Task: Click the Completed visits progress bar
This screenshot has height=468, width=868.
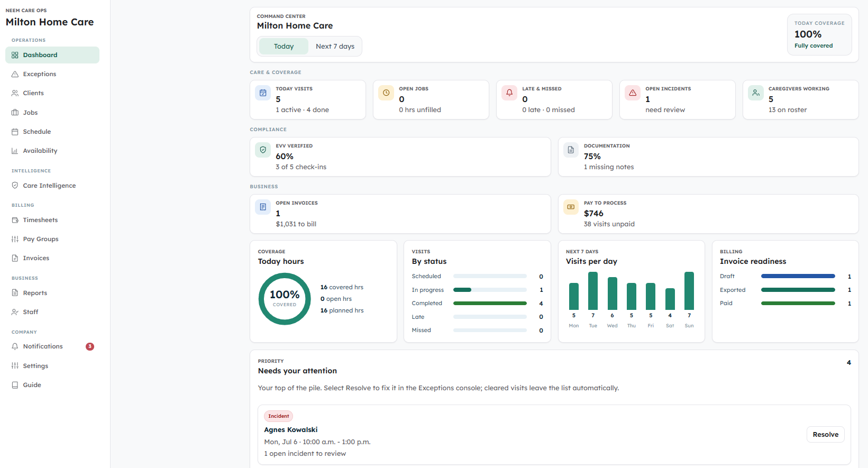Action: click(x=490, y=304)
